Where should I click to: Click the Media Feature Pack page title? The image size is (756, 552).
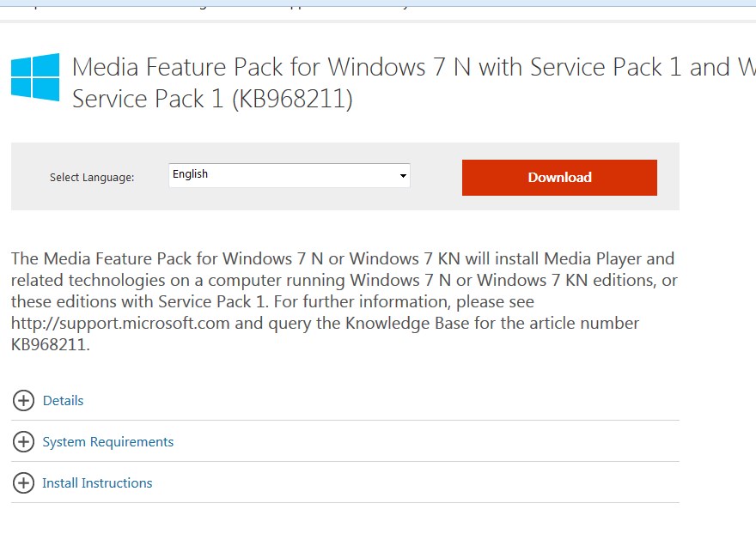tap(414, 82)
